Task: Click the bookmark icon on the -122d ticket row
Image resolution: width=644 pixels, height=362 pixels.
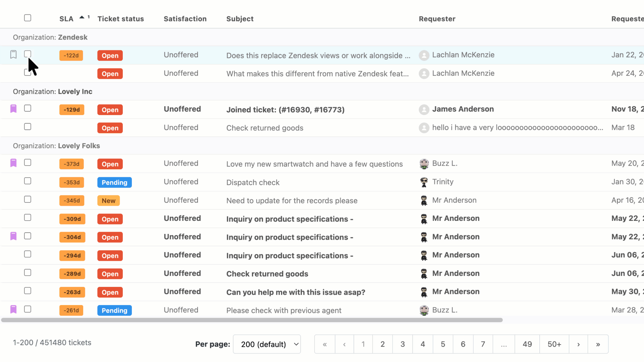Action: pos(13,55)
